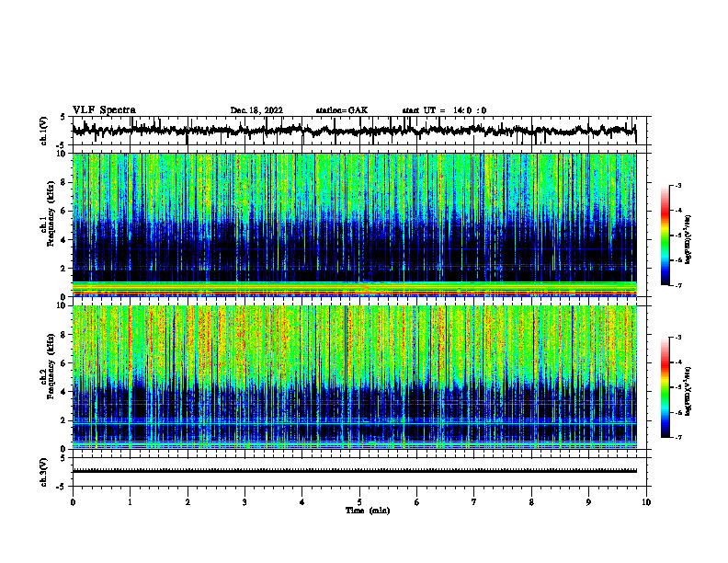This screenshot has width=728, height=563.
Task: Click time axis tick label "1"
Action: (130, 502)
